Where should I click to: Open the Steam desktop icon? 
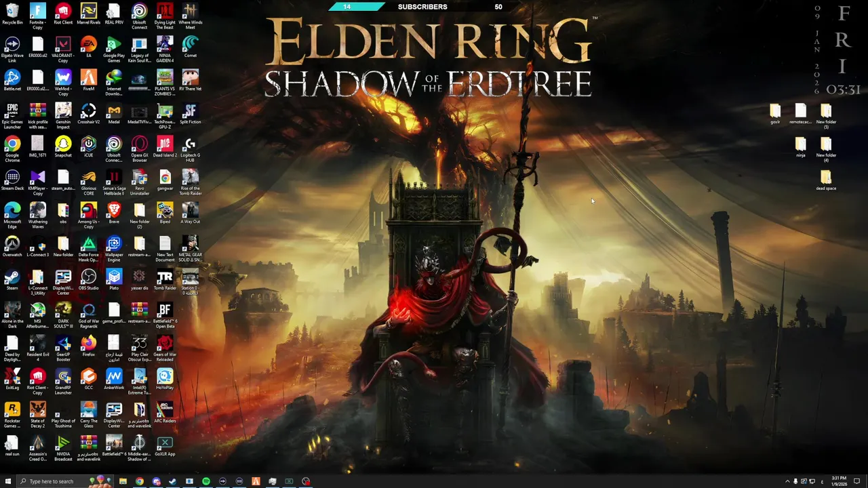click(x=12, y=280)
